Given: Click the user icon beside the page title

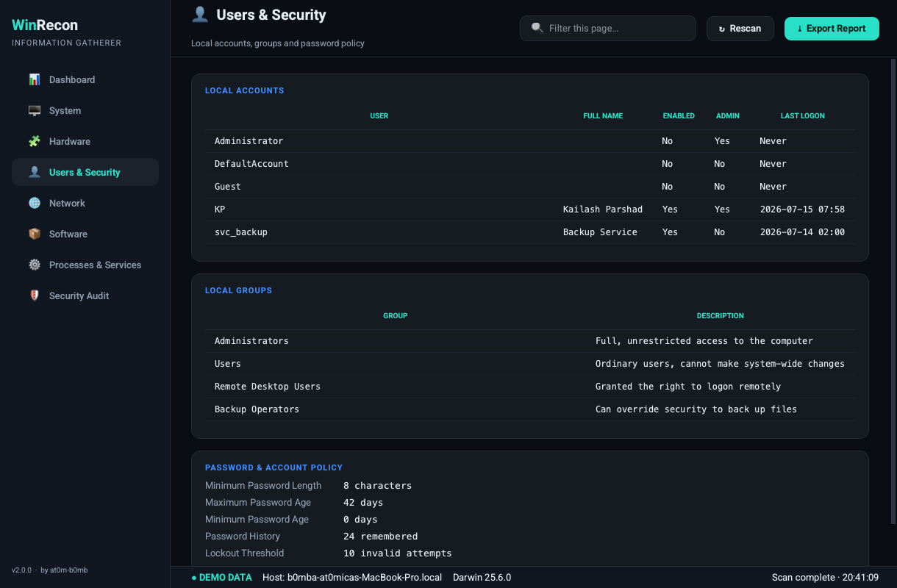Looking at the screenshot, I should [x=199, y=14].
